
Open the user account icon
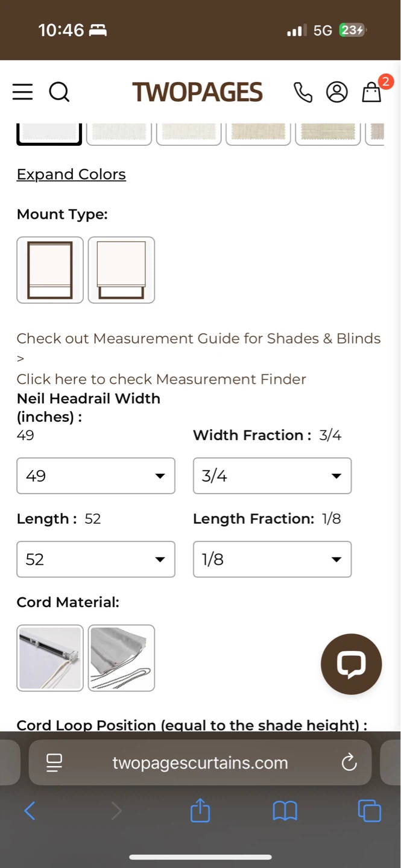pos(337,92)
